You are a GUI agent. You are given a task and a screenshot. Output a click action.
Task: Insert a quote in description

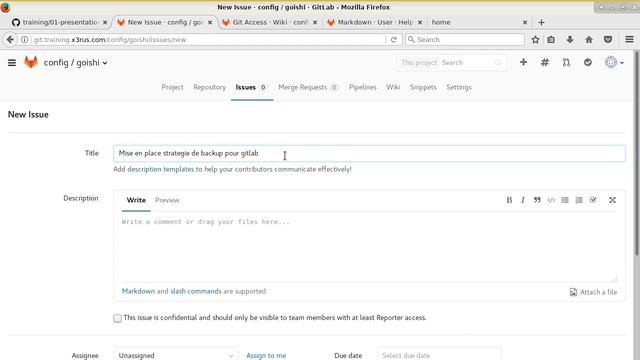tap(537, 200)
